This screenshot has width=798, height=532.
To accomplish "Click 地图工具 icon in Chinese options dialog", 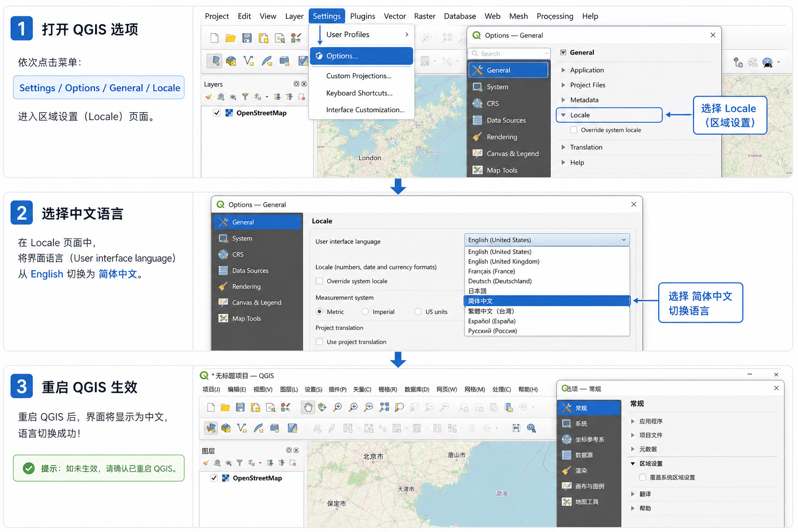I will coord(567,502).
